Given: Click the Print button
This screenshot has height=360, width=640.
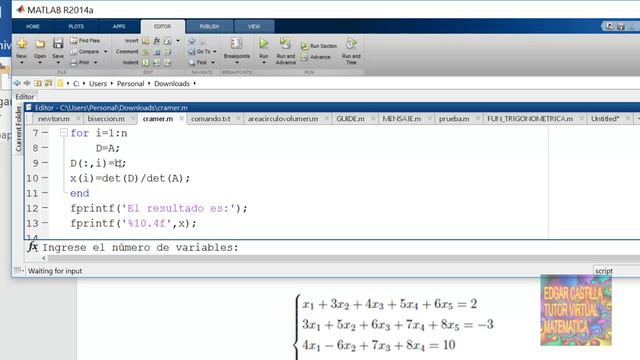Looking at the screenshot, I should pyautogui.click(x=80, y=63).
